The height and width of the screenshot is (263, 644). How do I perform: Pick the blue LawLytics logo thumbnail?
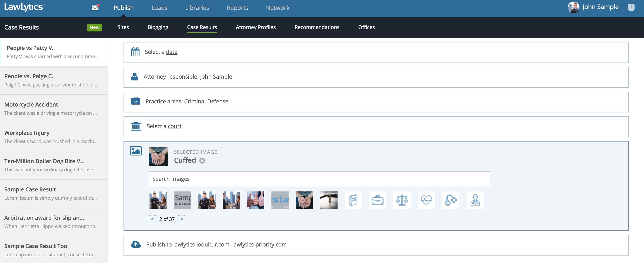pos(280,200)
